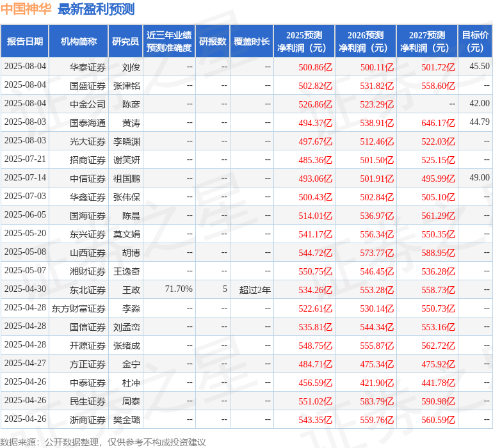Select the 646.17亿 forecast value
The image size is (493, 448).
coord(439,123)
